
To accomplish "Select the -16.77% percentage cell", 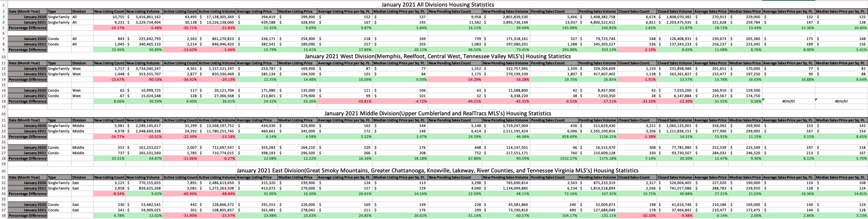I will point(109,137).
